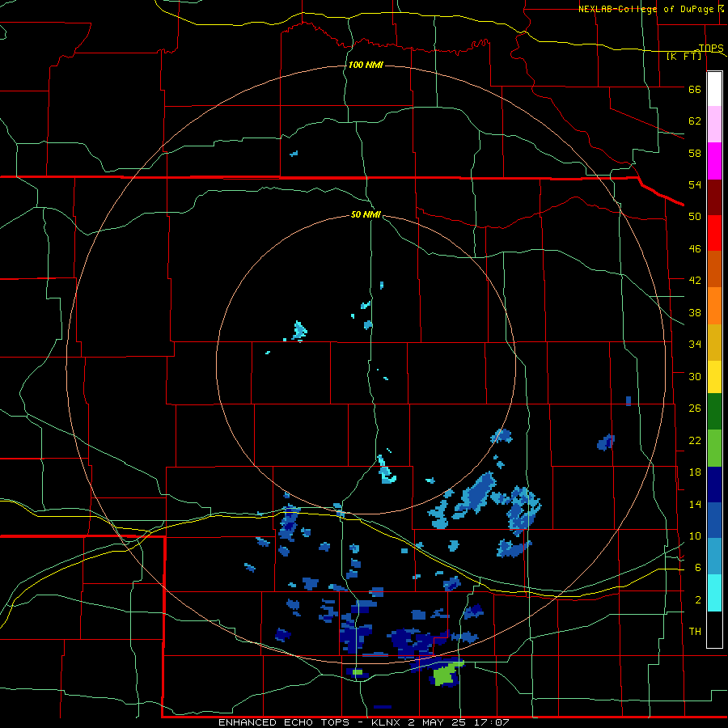Click the largest light green echo patch
Image resolution: width=728 pixels, height=728 pixels.
coord(445,674)
